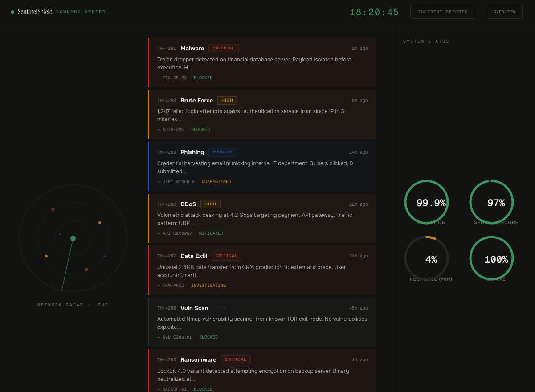Image resolution: width=535 pixels, height=392 pixels.
Task: Click the lower-left orange radar blip
Action: pyautogui.click(x=46, y=256)
